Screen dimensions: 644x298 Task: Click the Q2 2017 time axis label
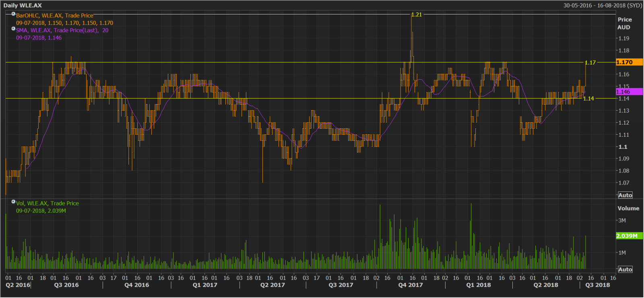(272, 285)
